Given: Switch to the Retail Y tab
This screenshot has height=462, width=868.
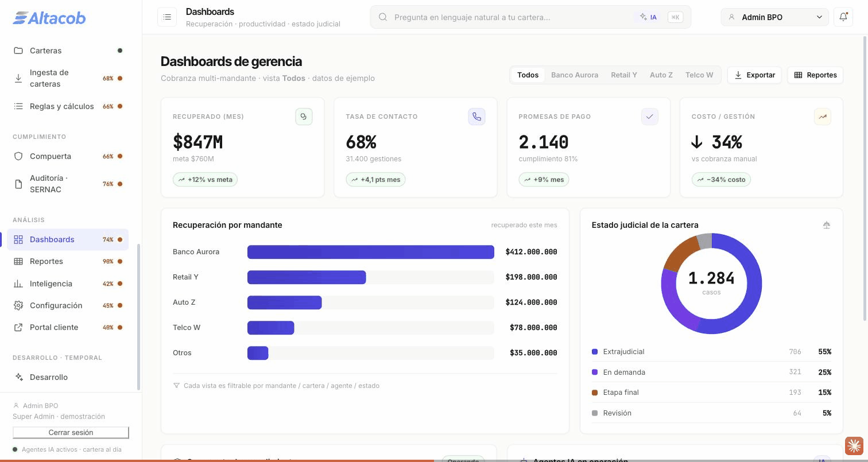Looking at the screenshot, I should coord(624,75).
